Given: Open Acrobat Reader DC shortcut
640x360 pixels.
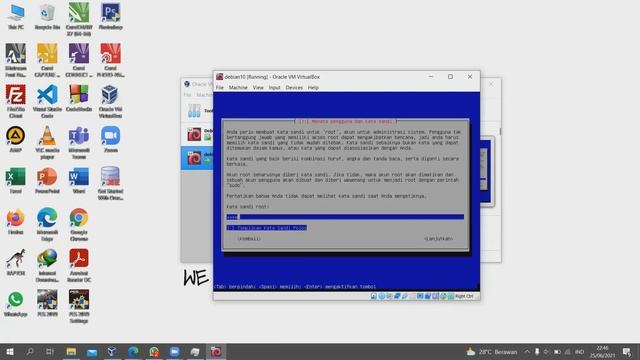Looking at the screenshot, I should [x=79, y=265].
